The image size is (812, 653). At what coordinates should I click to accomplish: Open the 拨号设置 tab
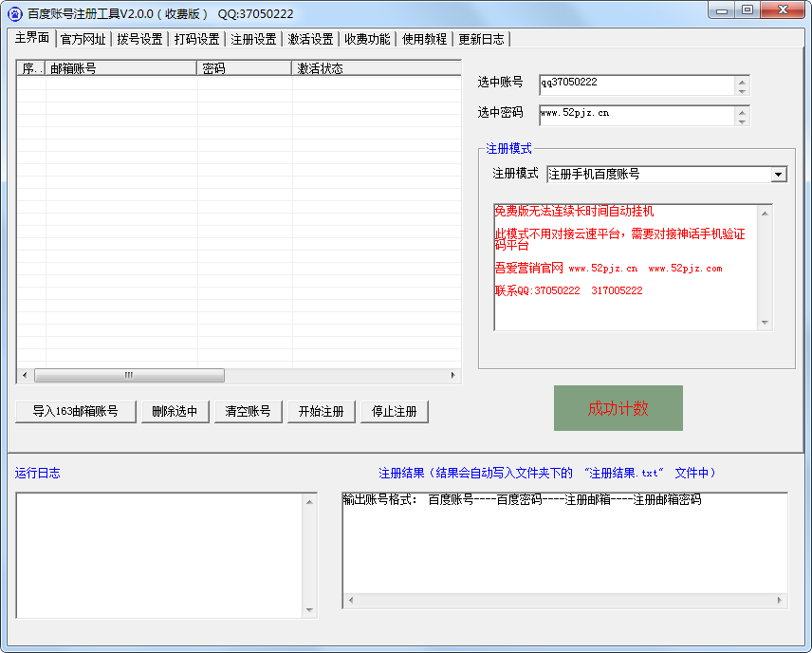139,39
